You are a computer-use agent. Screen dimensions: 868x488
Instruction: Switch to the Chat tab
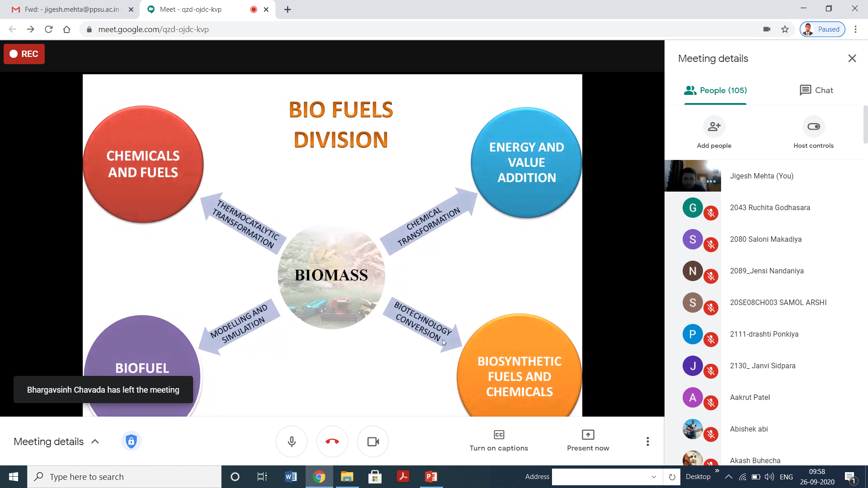click(816, 90)
